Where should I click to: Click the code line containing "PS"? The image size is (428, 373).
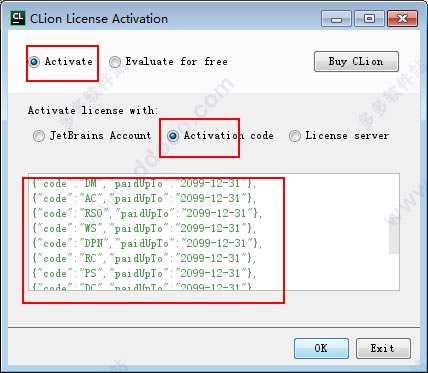144,274
